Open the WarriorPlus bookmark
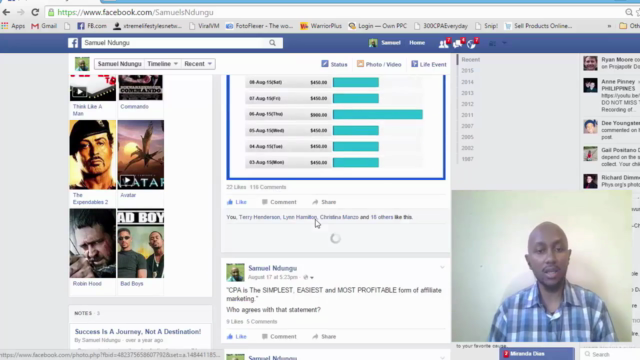 point(321,26)
